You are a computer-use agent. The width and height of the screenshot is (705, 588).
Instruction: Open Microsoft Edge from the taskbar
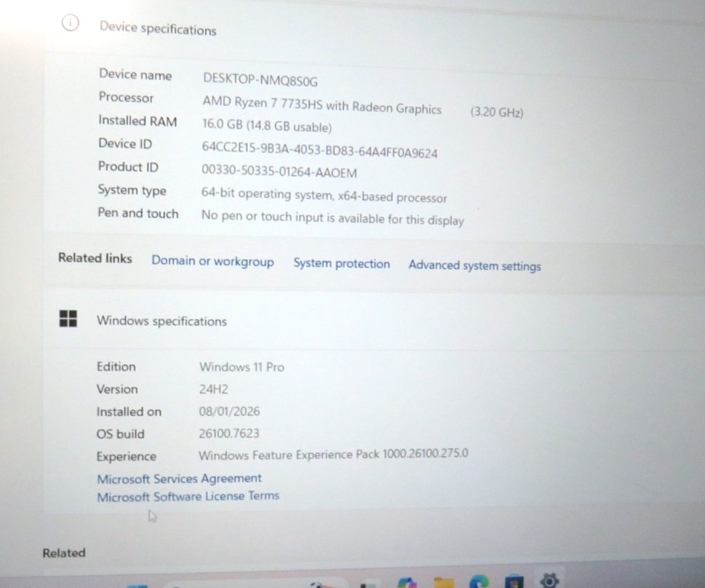tap(479, 582)
